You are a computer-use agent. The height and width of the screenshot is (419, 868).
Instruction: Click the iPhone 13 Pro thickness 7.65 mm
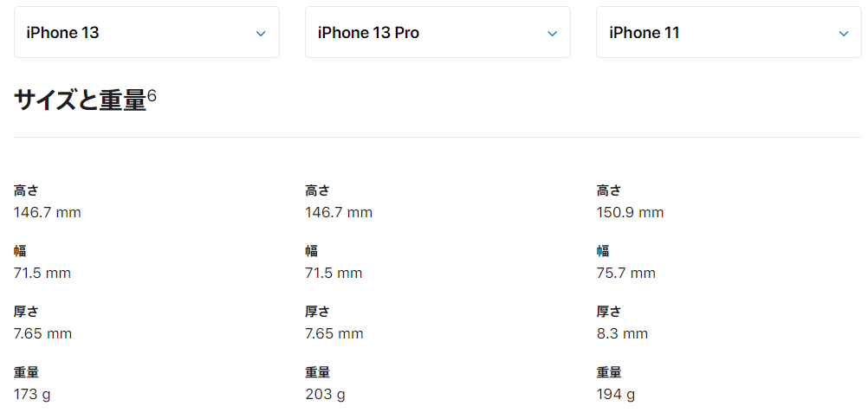tap(334, 334)
